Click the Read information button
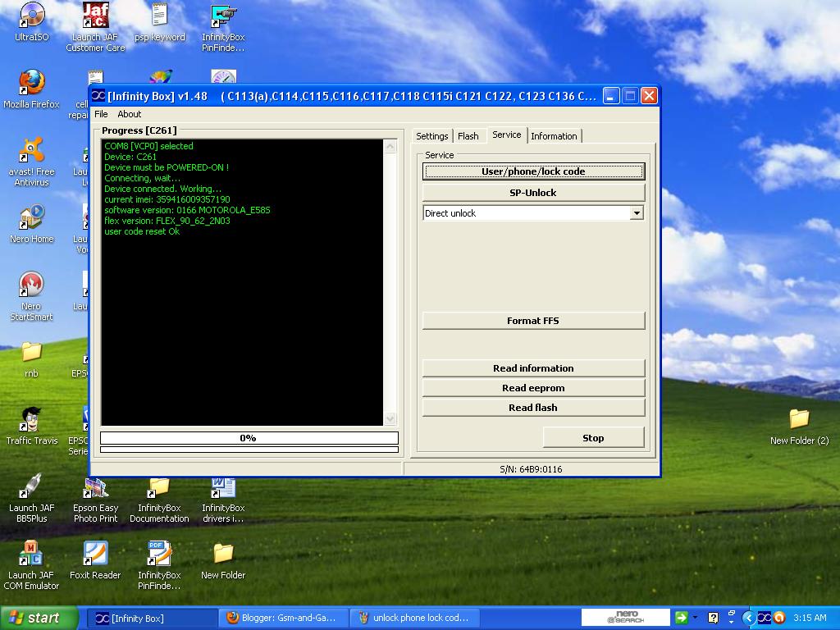Viewport: 840px width, 630px height. tap(533, 368)
